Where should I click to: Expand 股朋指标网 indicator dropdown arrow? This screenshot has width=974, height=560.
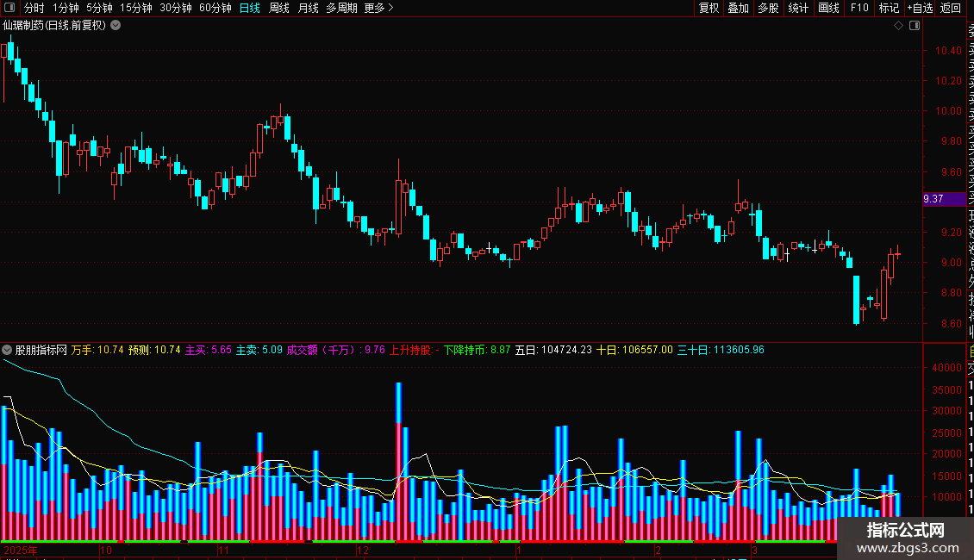point(7,350)
